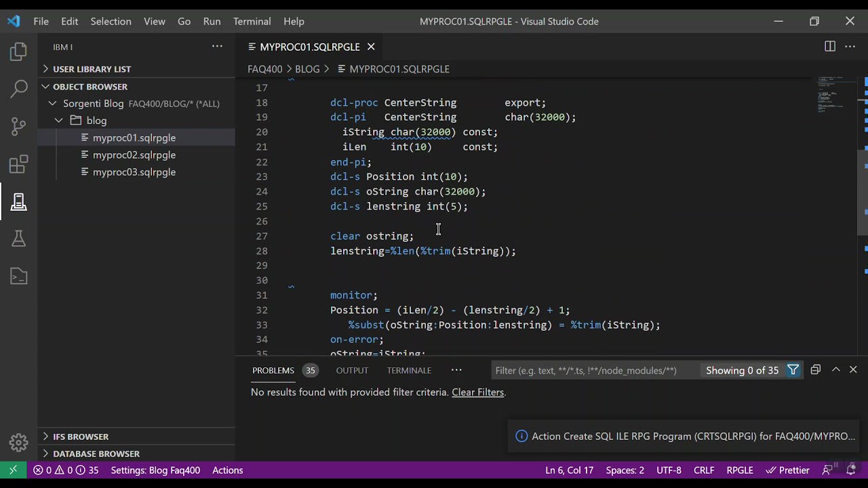
Task: Split the editor to the right
Action: click(830, 46)
